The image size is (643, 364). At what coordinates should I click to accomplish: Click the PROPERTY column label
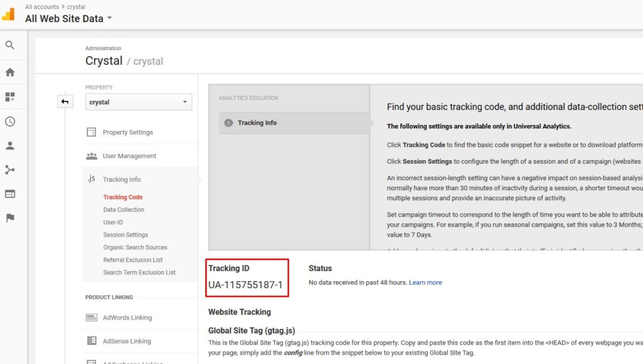pos(99,87)
